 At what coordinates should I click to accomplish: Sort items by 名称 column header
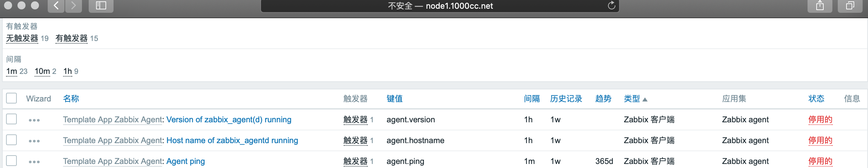click(71, 99)
